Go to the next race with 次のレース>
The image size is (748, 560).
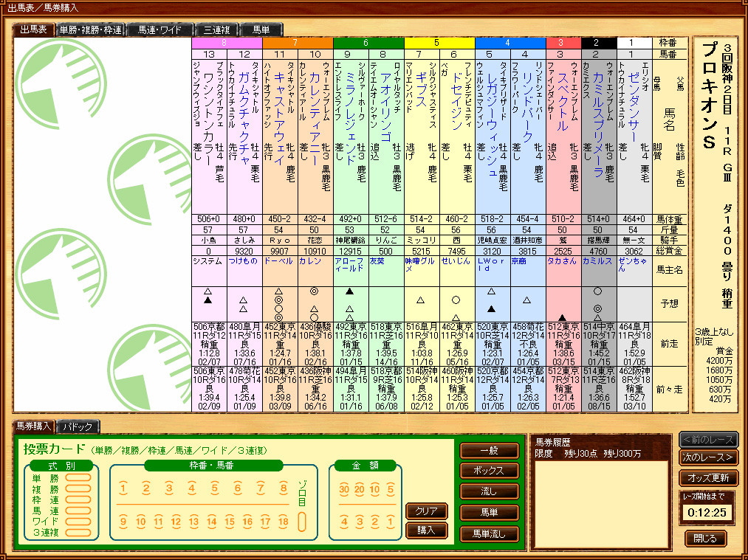pyautogui.click(x=708, y=457)
